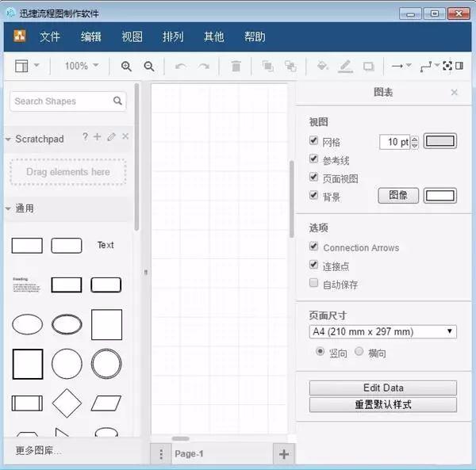
Task: Close the 图表 panel
Action: [x=454, y=92]
